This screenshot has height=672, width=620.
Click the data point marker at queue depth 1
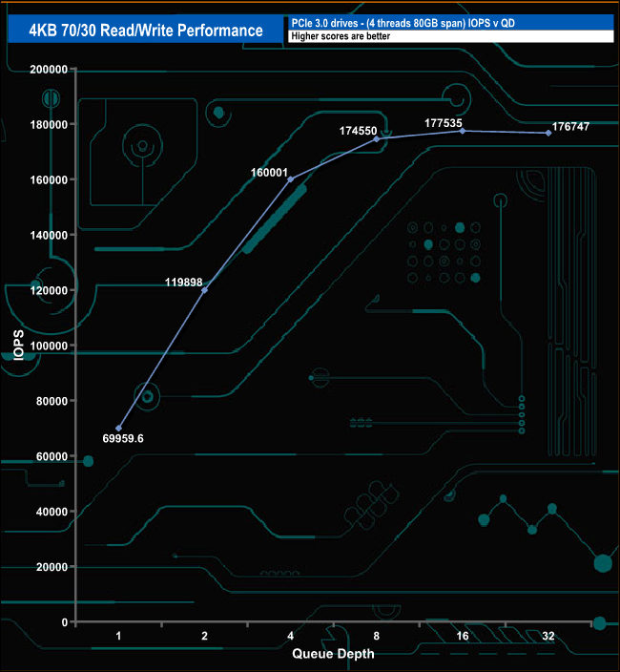click(118, 429)
